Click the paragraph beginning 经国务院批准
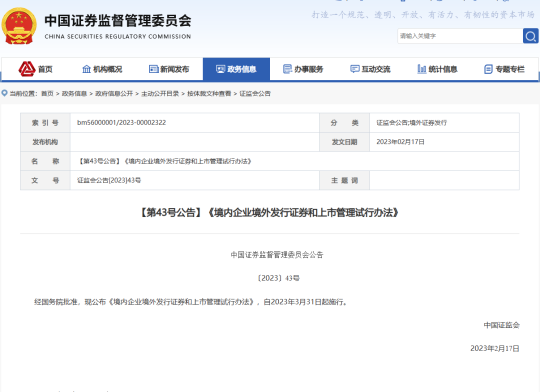The width and height of the screenshot is (540, 392). (x=192, y=302)
